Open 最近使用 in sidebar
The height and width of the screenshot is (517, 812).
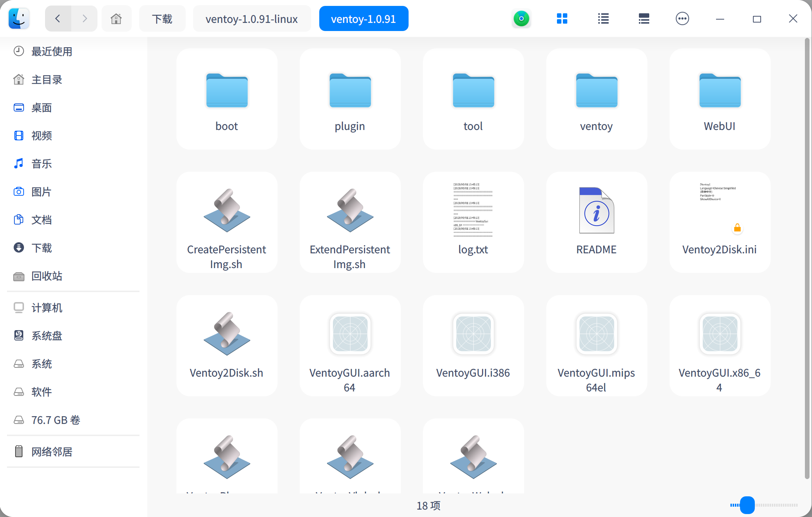[x=51, y=51]
